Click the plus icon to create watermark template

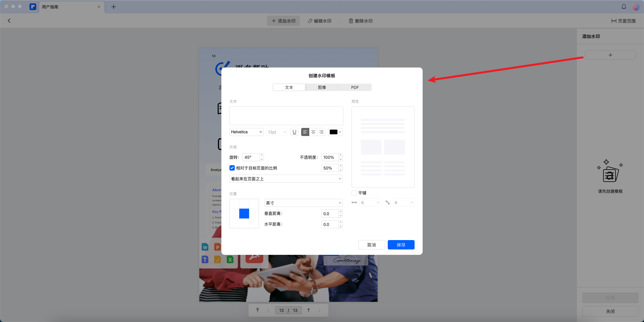tap(610, 55)
